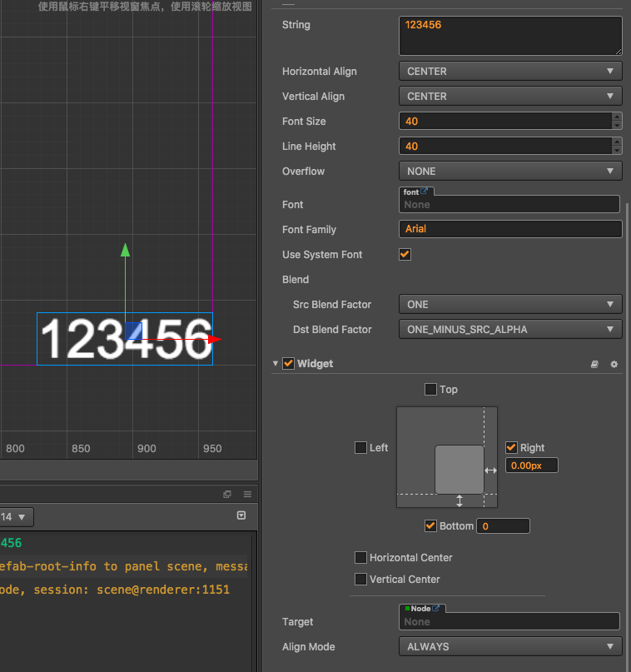Enable the Top alignment checkbox
Image resolution: width=631 pixels, height=672 pixels.
click(x=430, y=389)
